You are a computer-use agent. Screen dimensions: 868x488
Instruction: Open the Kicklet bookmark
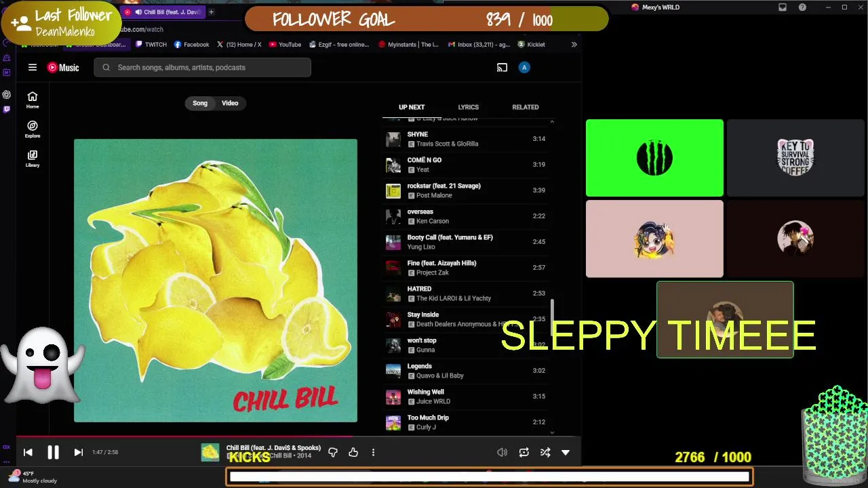(532, 45)
